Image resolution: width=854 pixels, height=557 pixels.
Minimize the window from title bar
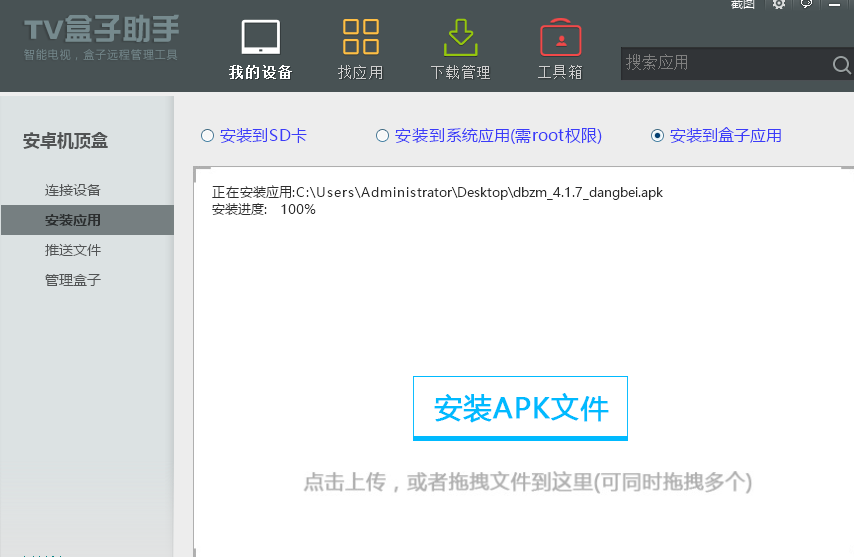[x=834, y=5]
